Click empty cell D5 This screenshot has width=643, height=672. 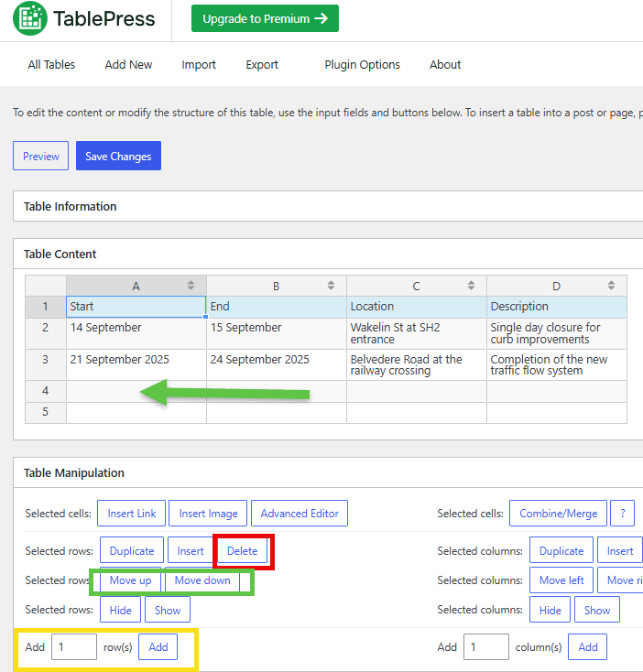556,413
